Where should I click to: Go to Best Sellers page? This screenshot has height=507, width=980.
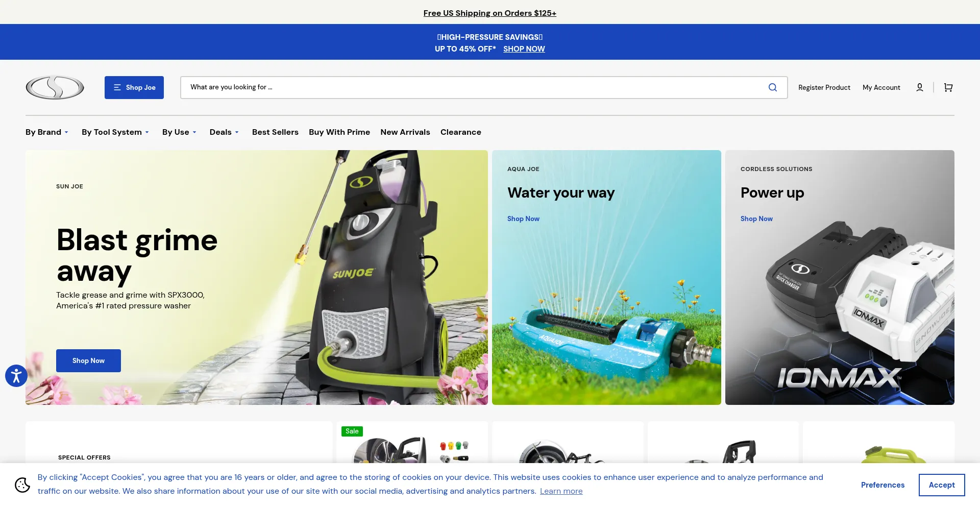coord(275,132)
